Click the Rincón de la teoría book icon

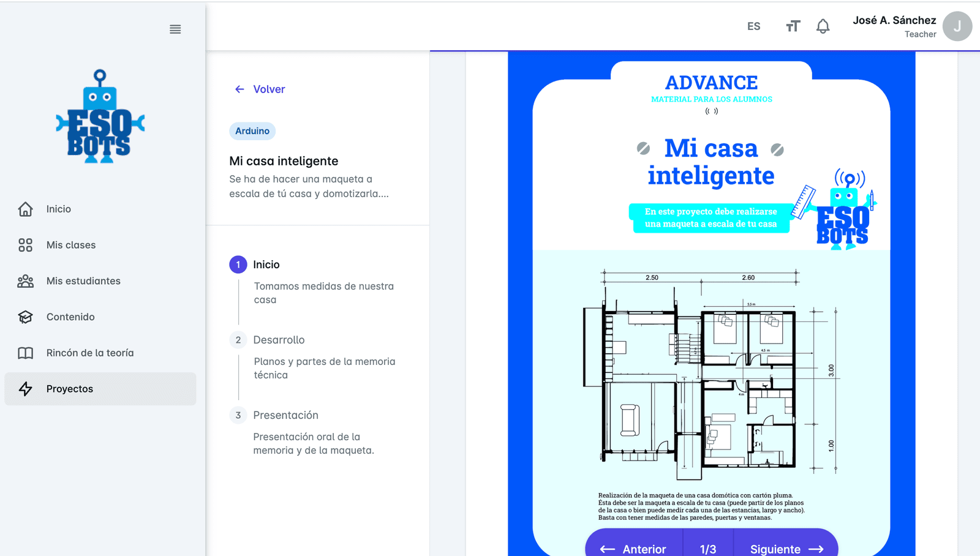[25, 353]
